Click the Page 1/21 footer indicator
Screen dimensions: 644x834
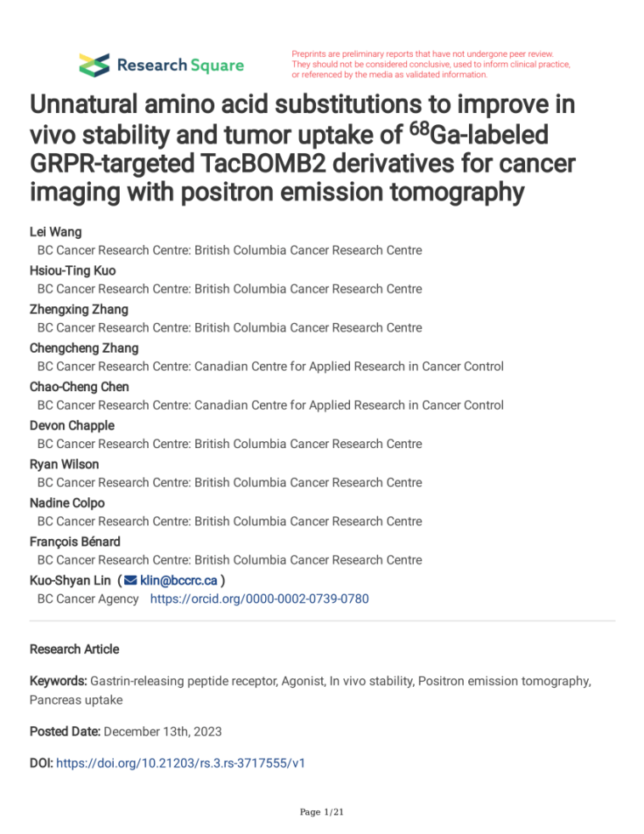click(322, 812)
